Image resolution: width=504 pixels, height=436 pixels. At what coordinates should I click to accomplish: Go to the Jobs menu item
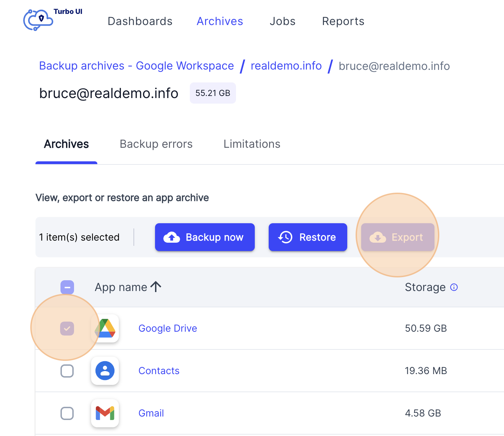[x=282, y=21]
